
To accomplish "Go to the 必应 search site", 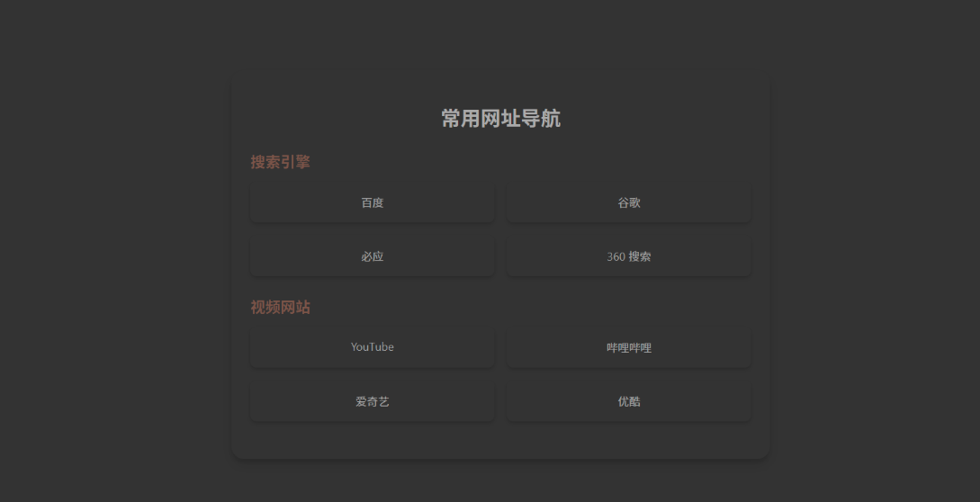I will tap(372, 256).
